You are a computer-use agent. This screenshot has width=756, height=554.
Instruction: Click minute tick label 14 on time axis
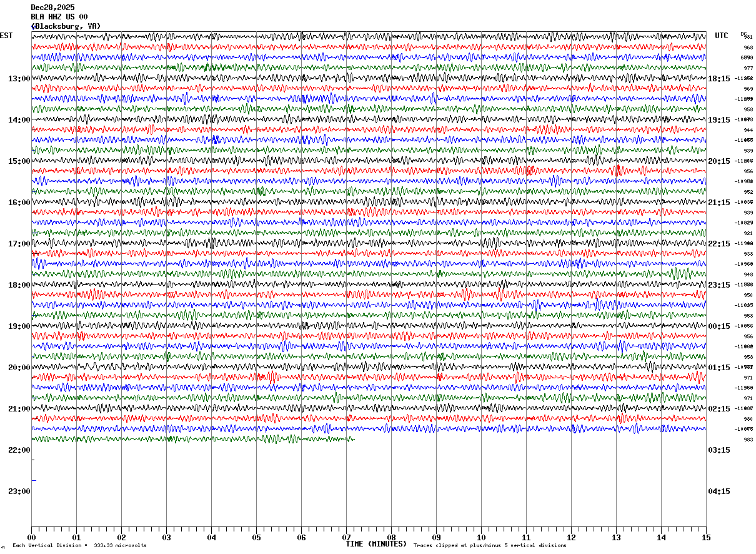click(x=661, y=538)
